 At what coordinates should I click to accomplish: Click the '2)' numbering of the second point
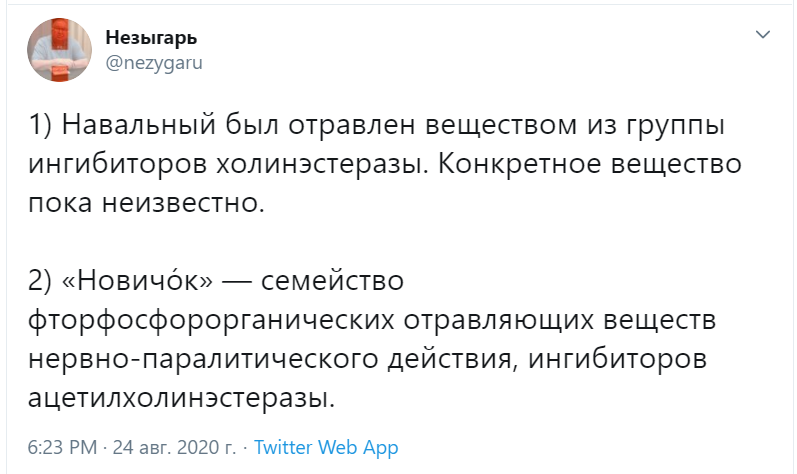tap(40, 281)
